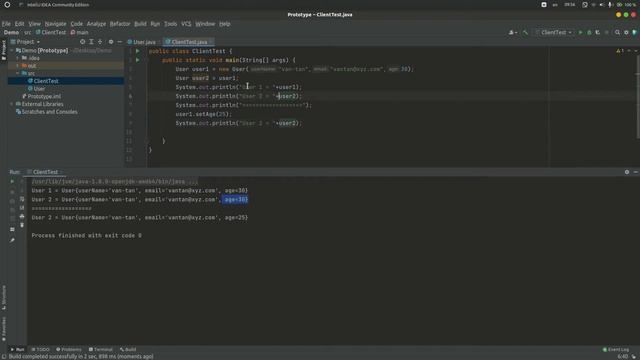Switch to the ClientTest.java editor tab
Viewport: 640px width, 360px height.
(188, 42)
